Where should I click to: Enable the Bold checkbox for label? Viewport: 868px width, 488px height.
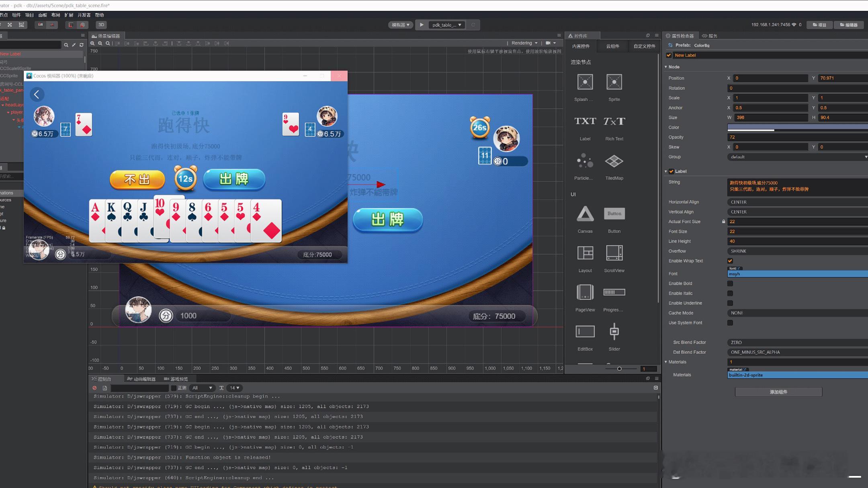pyautogui.click(x=730, y=283)
